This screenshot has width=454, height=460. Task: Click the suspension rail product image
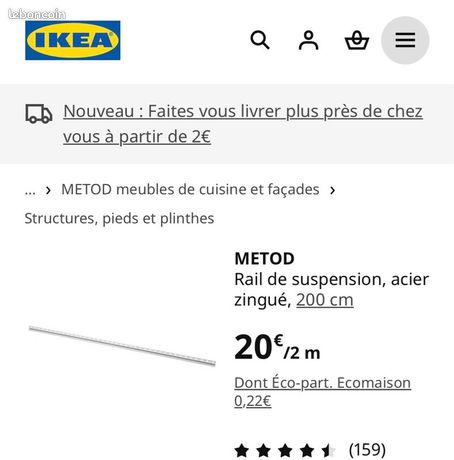122,346
